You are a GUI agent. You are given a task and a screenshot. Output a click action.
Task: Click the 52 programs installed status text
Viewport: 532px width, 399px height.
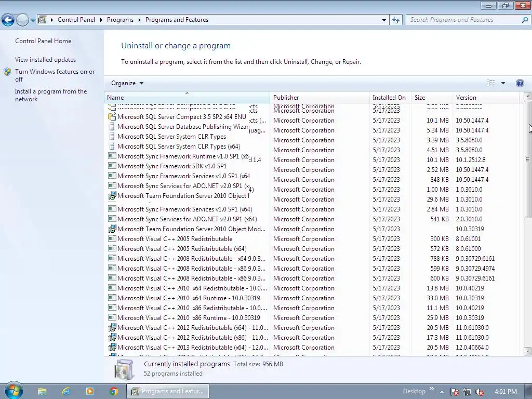(x=173, y=373)
